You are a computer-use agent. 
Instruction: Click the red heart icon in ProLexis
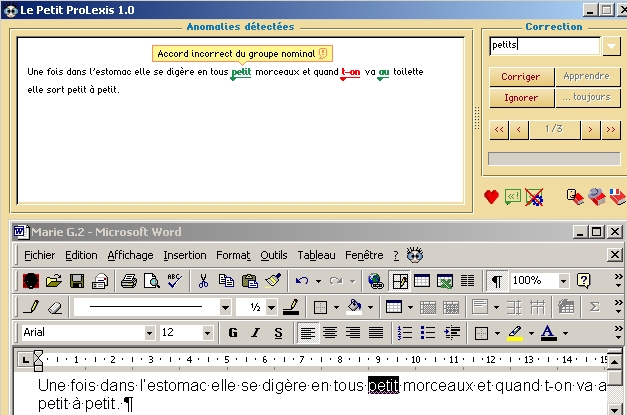(491, 197)
